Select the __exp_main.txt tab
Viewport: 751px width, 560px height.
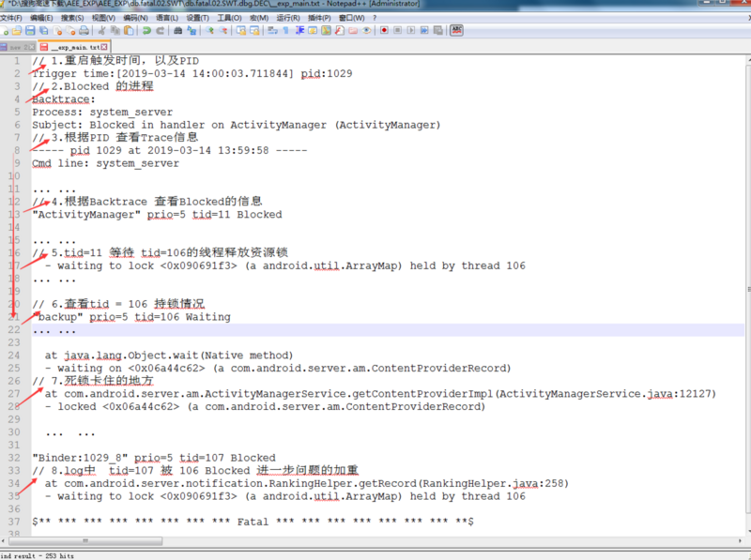(x=74, y=47)
